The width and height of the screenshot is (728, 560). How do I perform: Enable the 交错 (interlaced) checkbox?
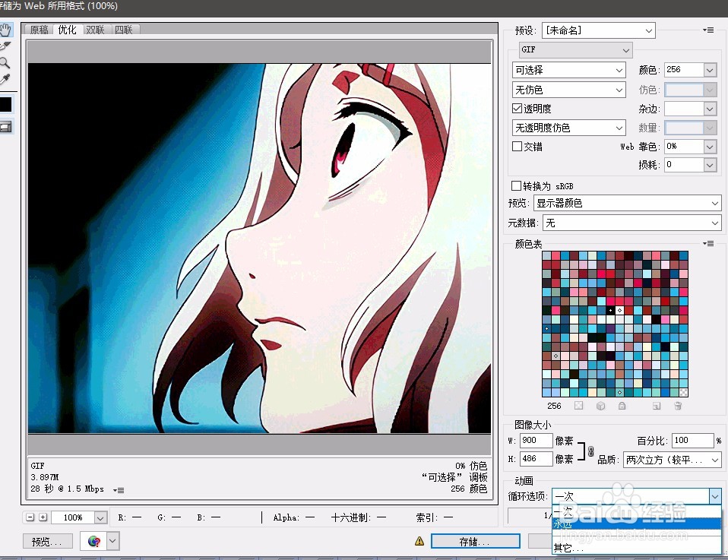[517, 146]
